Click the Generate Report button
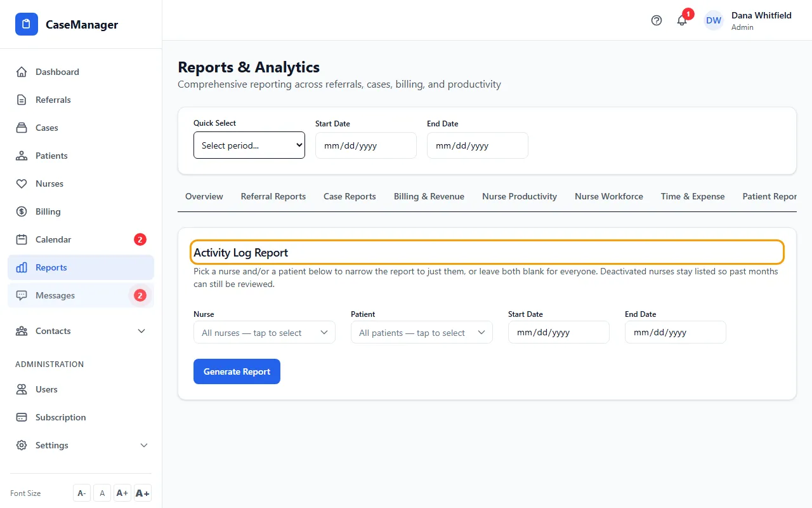 coord(237,371)
